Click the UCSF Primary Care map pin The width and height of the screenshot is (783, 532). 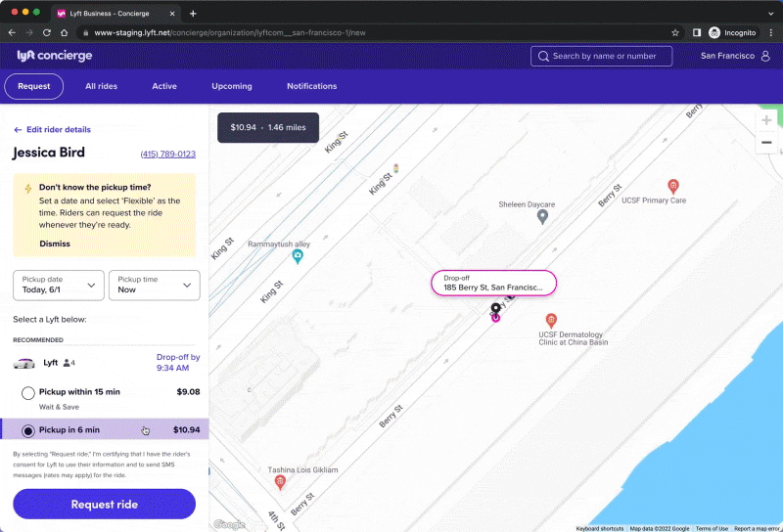(673, 186)
